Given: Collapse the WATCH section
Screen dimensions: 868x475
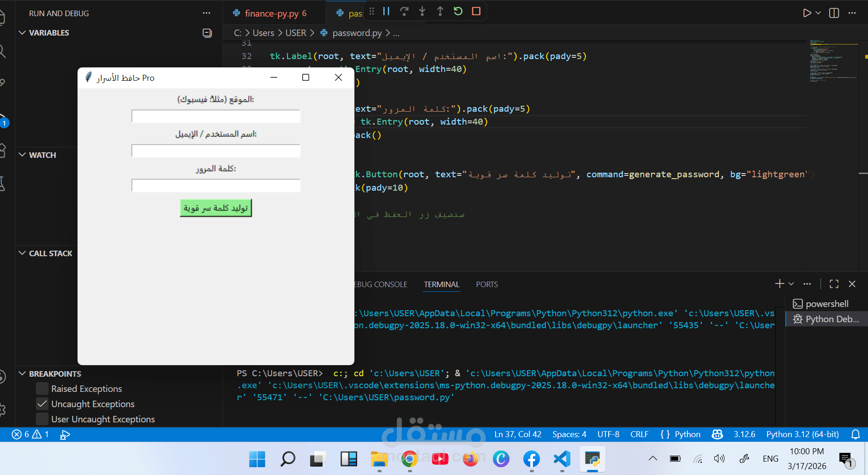Looking at the screenshot, I should point(42,155).
